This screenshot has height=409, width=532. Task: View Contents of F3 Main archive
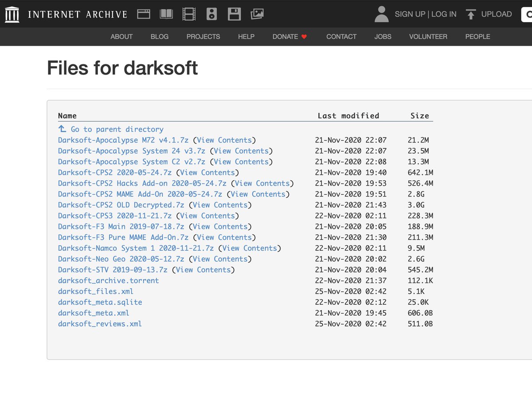pyautogui.click(x=220, y=227)
